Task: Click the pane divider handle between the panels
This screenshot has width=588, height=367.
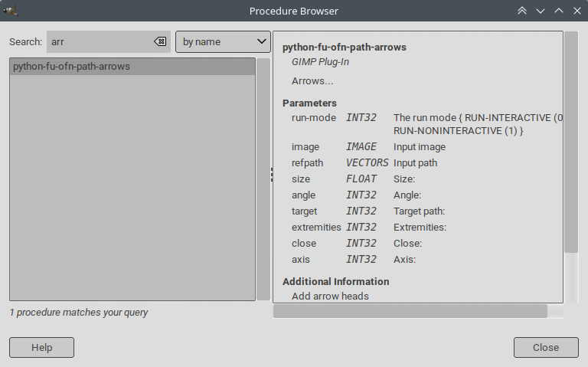Action: coord(271,175)
